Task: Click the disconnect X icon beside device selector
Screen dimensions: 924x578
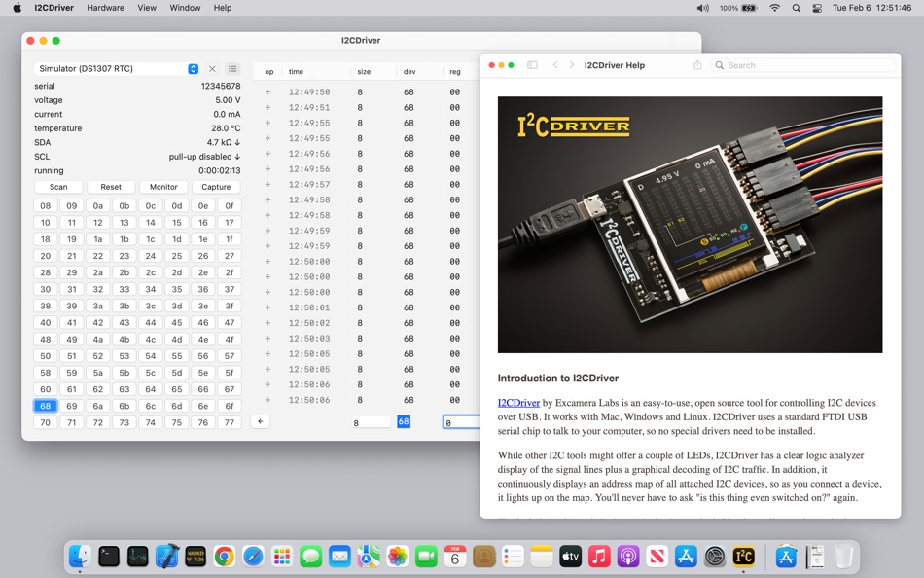Action: coord(212,69)
